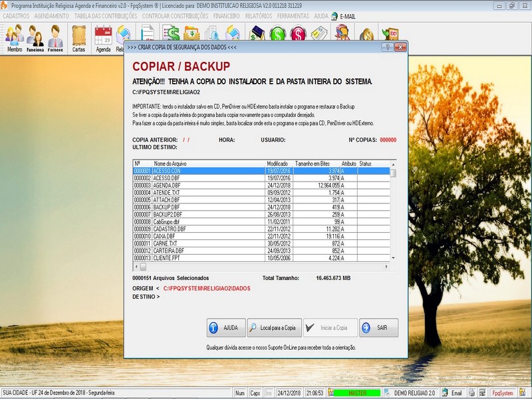Click the MASTER green status indicator
Viewport: 532px width, 399px height.
tap(357, 393)
